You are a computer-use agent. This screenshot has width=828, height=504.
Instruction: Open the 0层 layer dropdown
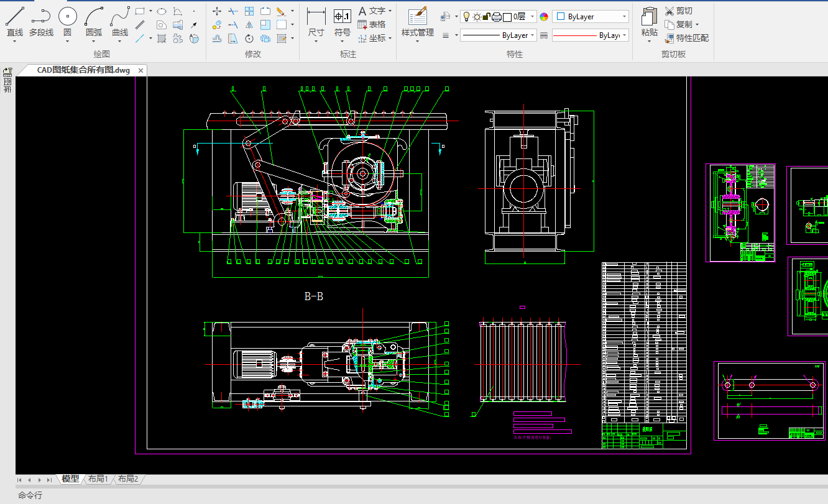(x=532, y=17)
